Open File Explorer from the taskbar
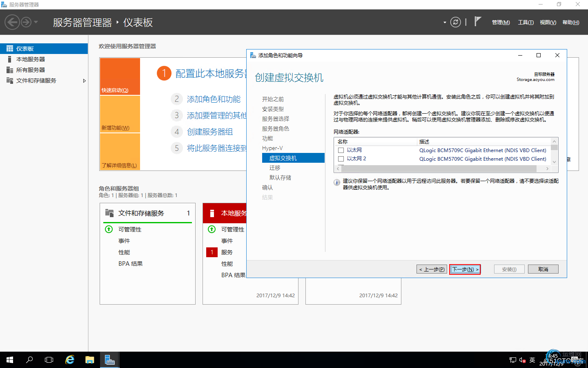The height and width of the screenshot is (368, 588). click(x=89, y=360)
